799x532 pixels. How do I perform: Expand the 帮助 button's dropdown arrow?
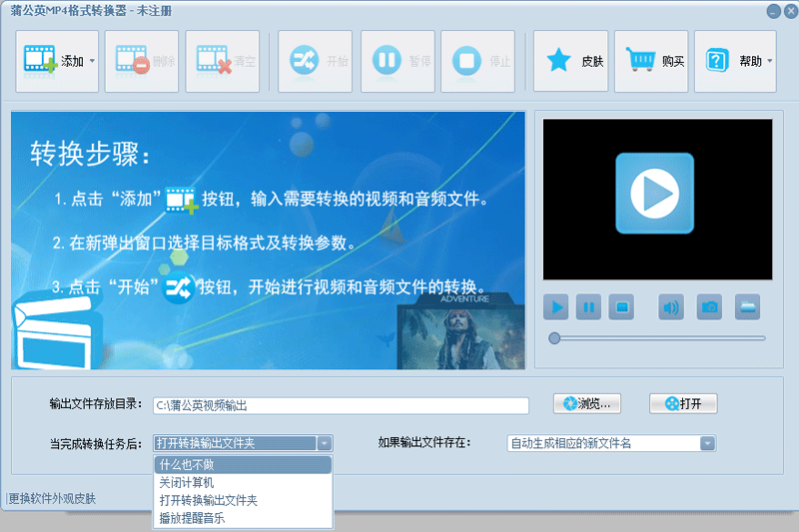tap(769, 61)
